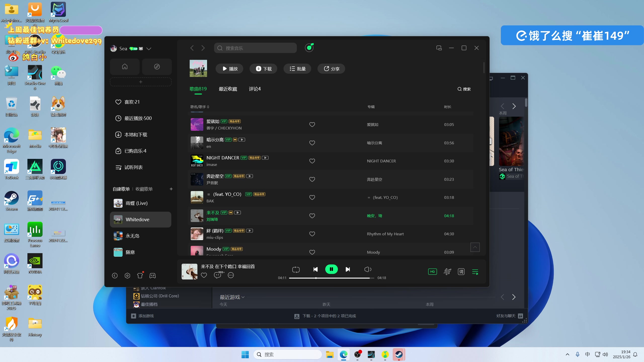The width and height of the screenshot is (644, 362).
Task: Open 最近播放·500 in the sidebar
Action: (x=141, y=118)
